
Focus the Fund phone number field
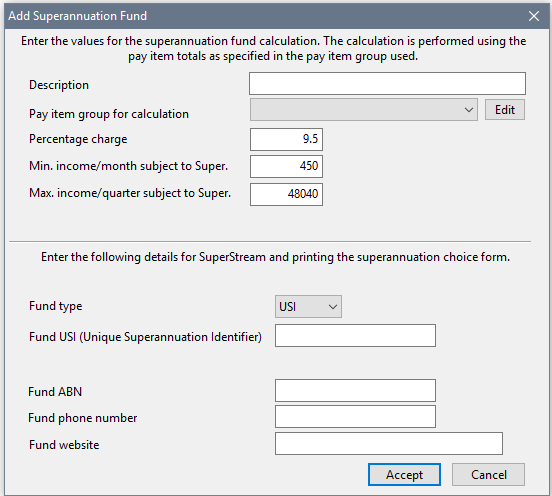coord(355,416)
